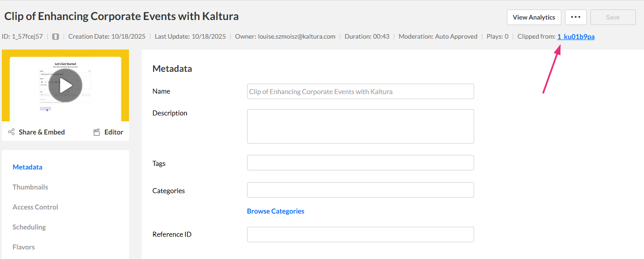Screen dimensions: 644x259
Task: Open the clipped-from entry 1_ku01b9pa link
Action: click(x=576, y=37)
